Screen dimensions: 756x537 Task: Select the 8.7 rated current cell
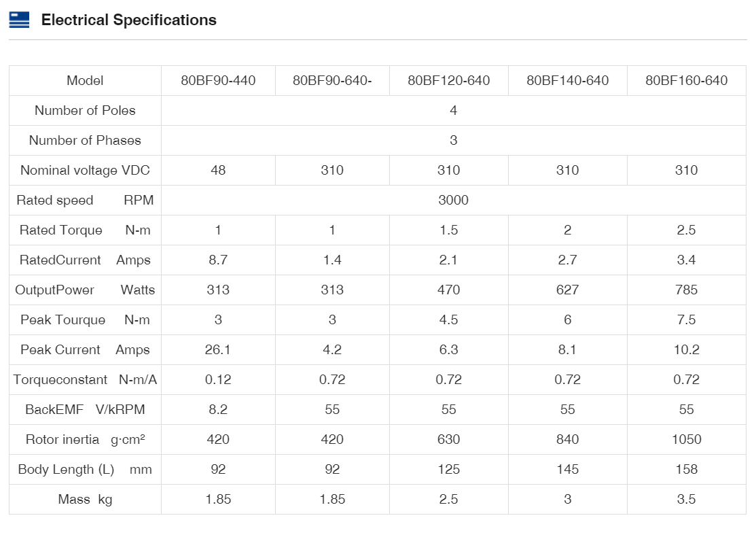(x=218, y=260)
